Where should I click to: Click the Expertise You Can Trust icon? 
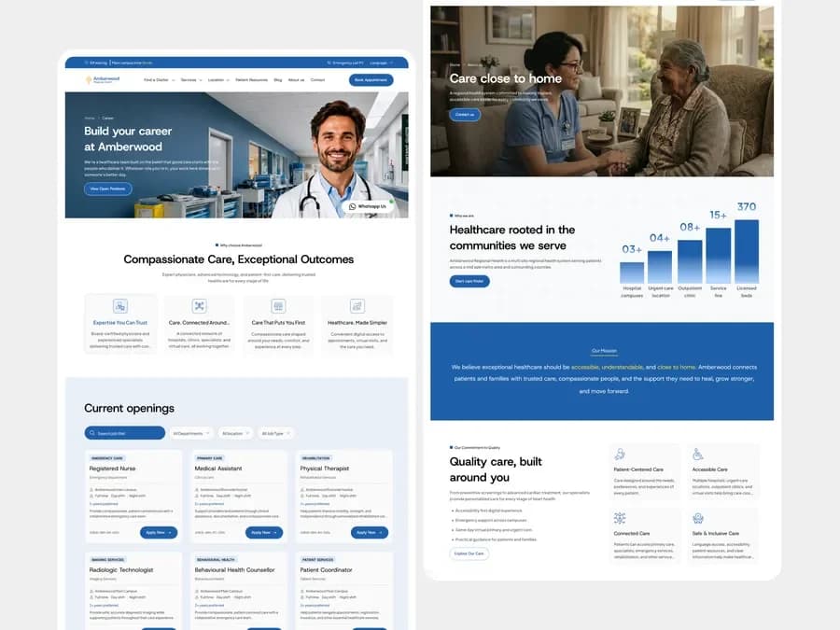pyautogui.click(x=120, y=306)
